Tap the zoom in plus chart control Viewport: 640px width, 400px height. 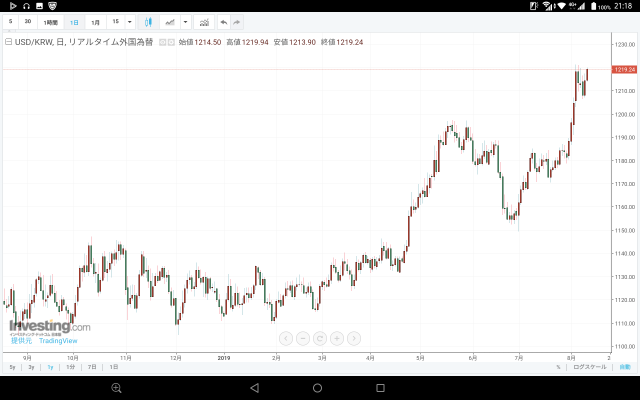click(337, 338)
